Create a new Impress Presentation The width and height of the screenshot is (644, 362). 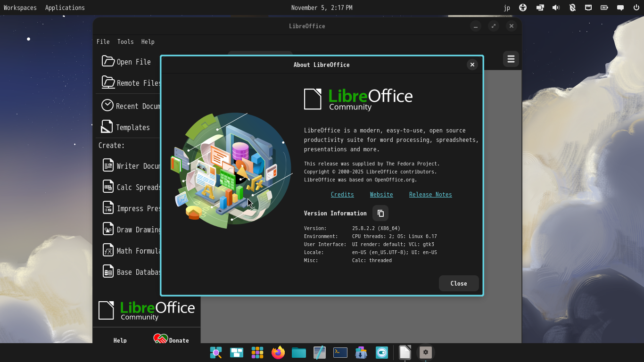(128, 208)
